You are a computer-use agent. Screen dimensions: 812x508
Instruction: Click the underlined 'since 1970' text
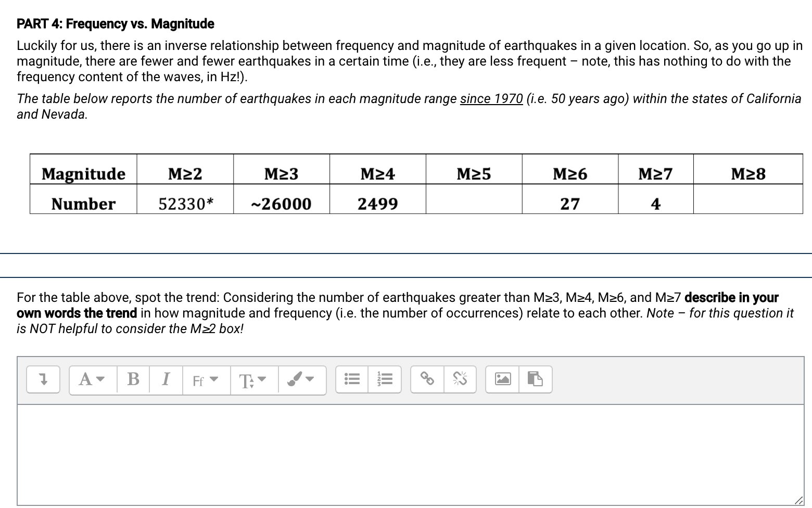(x=491, y=98)
